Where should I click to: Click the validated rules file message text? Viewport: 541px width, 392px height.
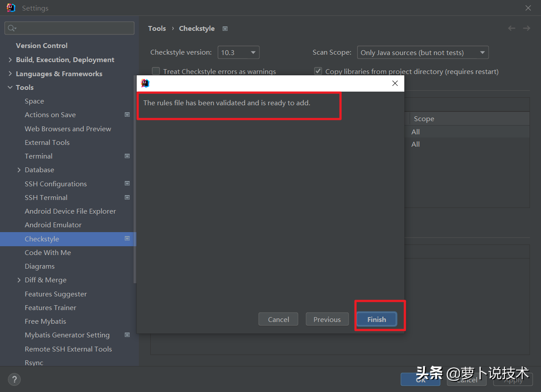click(x=227, y=103)
